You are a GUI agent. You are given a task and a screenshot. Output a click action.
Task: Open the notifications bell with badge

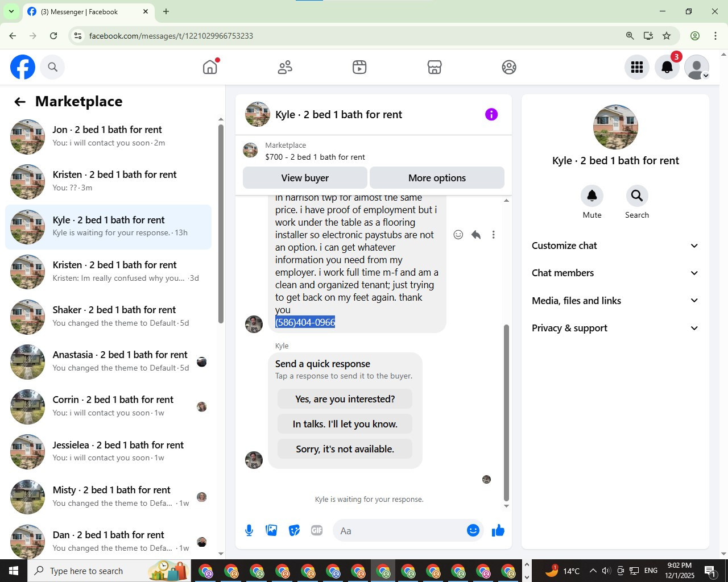(x=667, y=67)
